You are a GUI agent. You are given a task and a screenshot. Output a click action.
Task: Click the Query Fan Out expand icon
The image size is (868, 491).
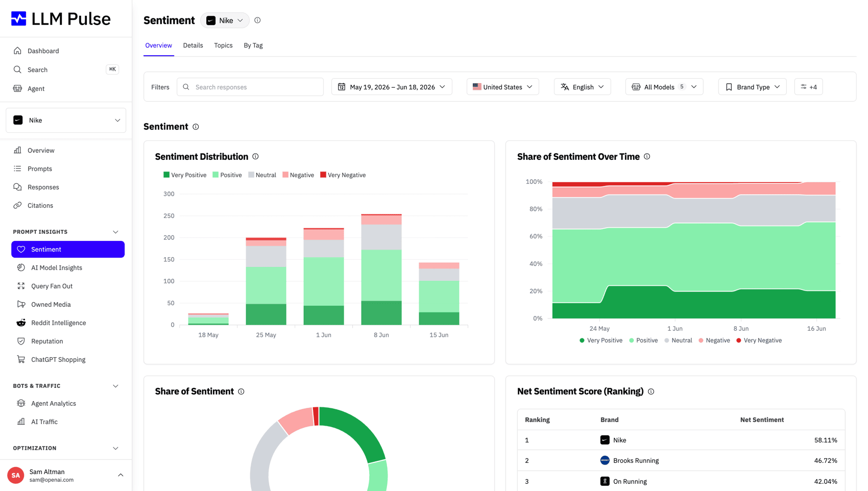tap(21, 286)
